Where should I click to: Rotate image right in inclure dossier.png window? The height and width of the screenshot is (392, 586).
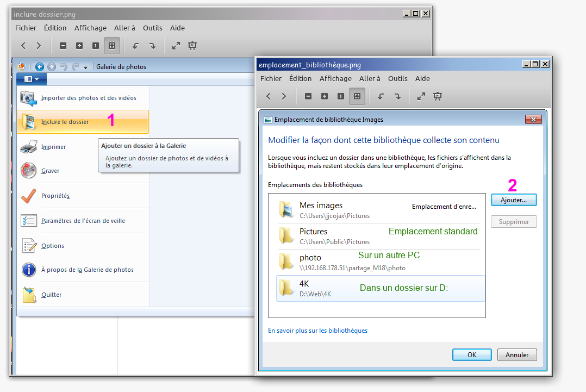coord(152,46)
